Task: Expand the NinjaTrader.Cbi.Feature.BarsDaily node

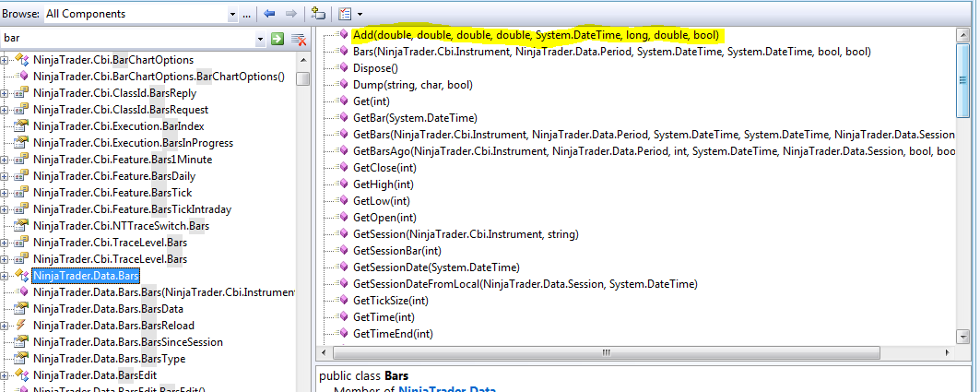Action: pyautogui.click(x=5, y=176)
